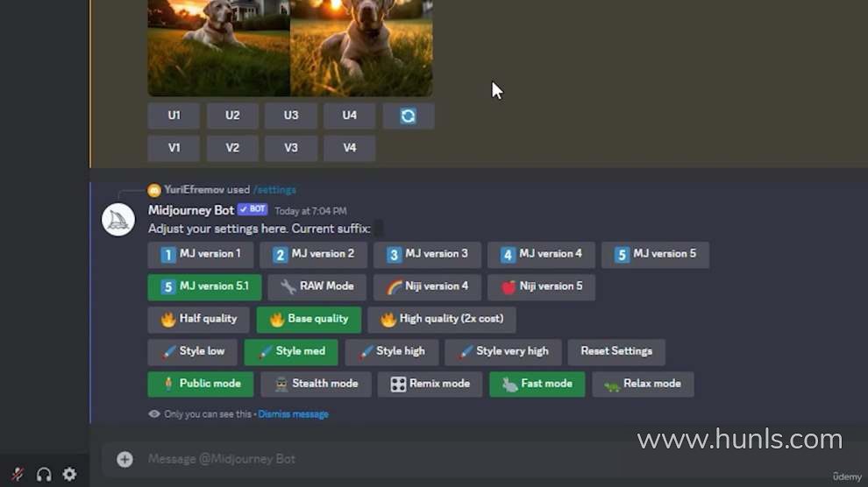Toggle Fast mode
Image resolution: width=868 pixels, height=487 pixels.
click(x=537, y=385)
